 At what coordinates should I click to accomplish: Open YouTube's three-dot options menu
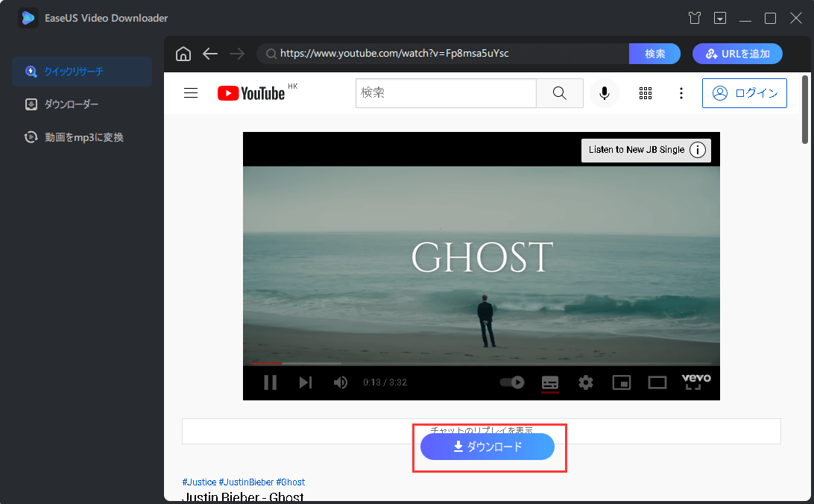681,92
